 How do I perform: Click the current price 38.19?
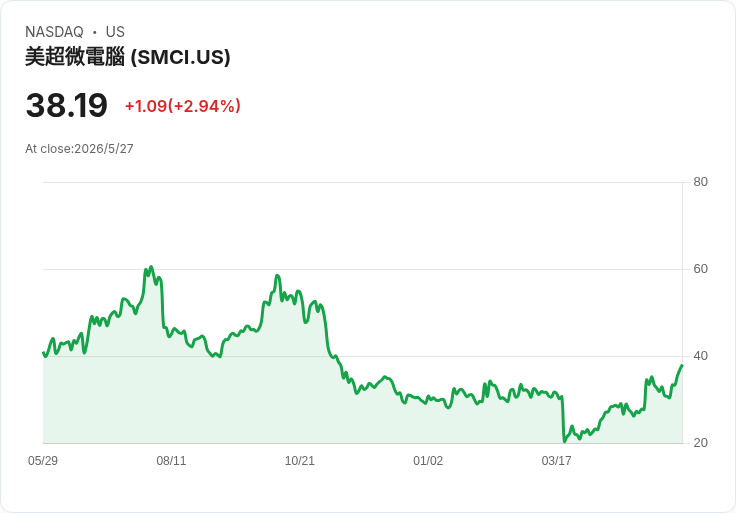point(67,105)
